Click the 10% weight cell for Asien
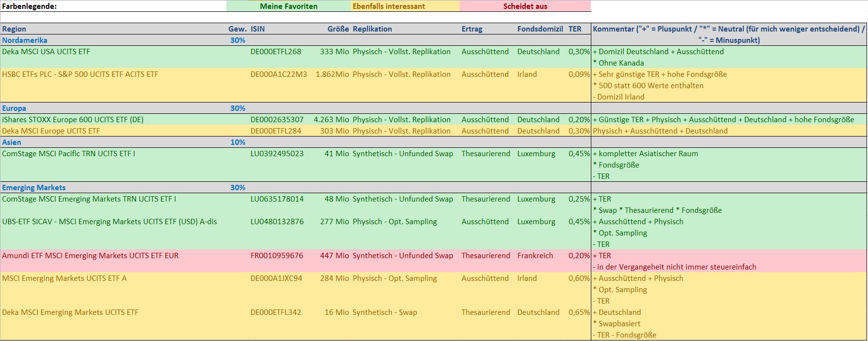 238,142
